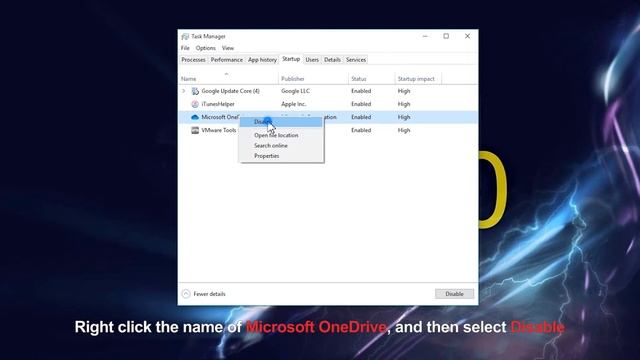Click the Microsoft OneDrive cloud icon
Screen dimensions: 640x360
click(195, 117)
